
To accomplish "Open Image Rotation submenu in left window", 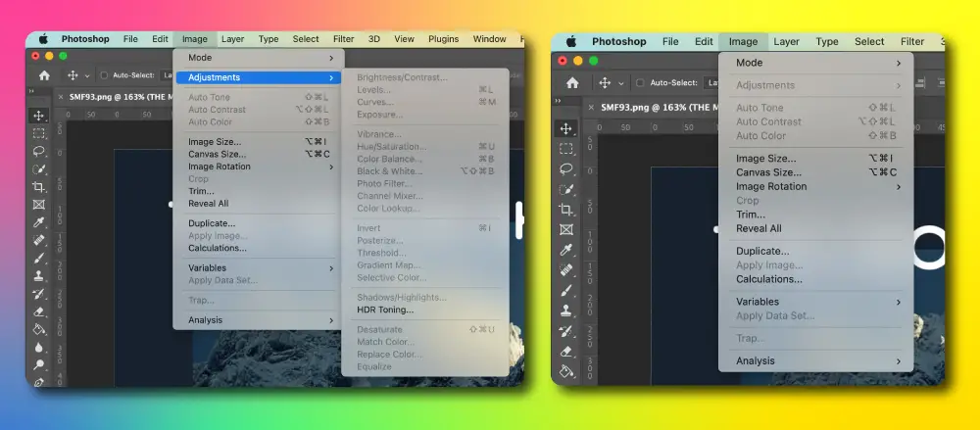I will click(x=259, y=167).
